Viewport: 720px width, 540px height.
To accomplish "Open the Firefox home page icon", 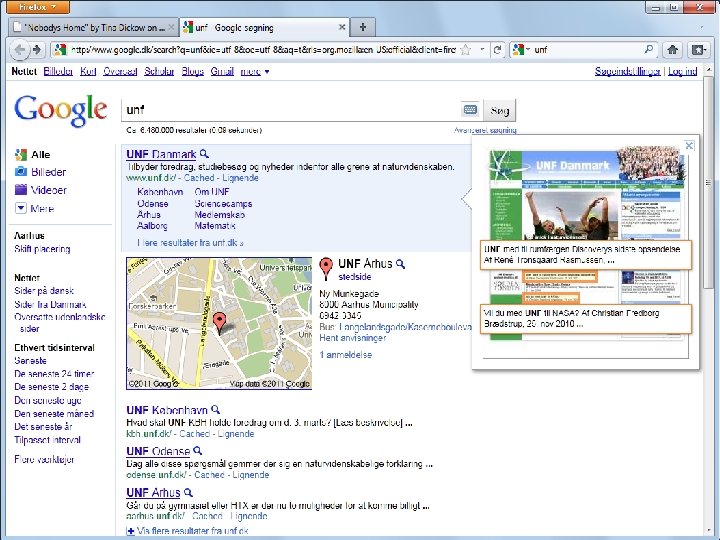I will [673, 50].
